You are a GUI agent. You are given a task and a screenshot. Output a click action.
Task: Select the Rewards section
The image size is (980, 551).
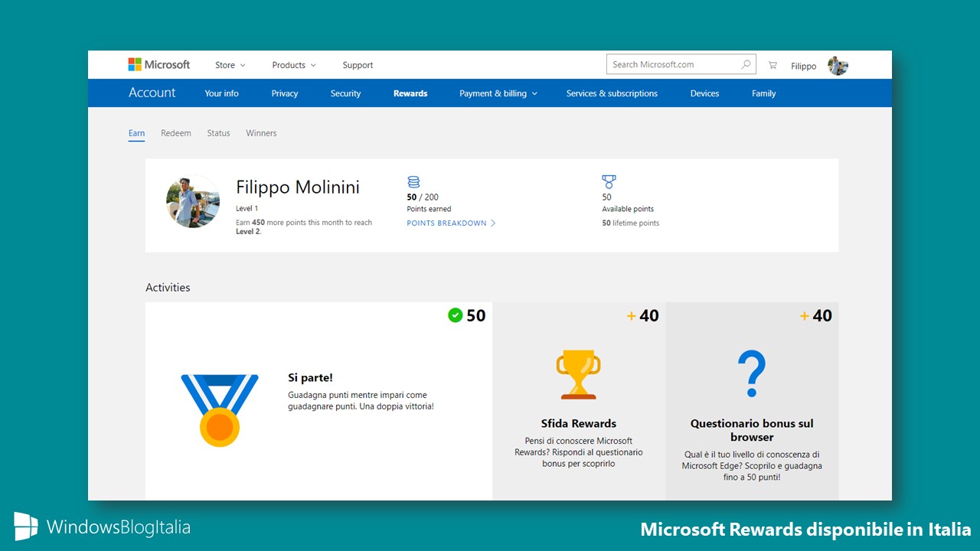(410, 93)
